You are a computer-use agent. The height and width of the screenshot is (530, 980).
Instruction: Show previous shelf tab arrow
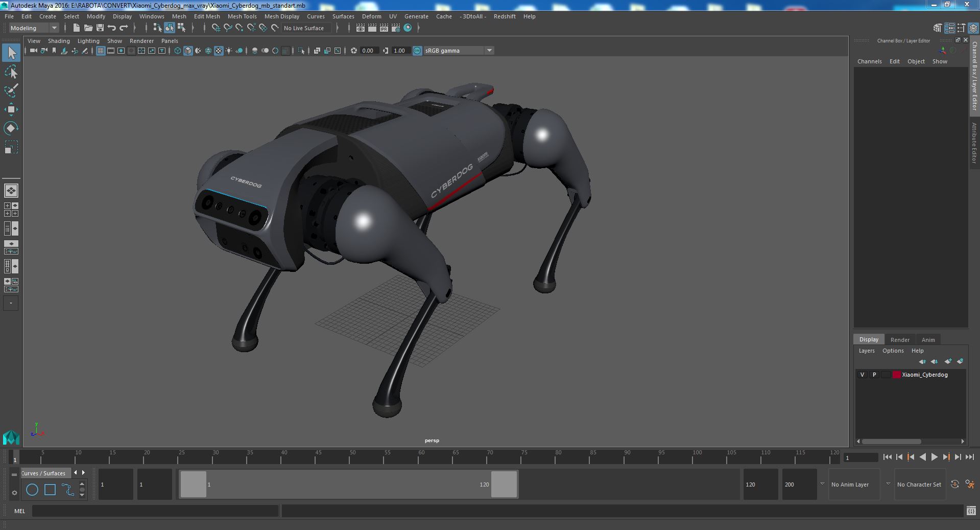pos(76,473)
